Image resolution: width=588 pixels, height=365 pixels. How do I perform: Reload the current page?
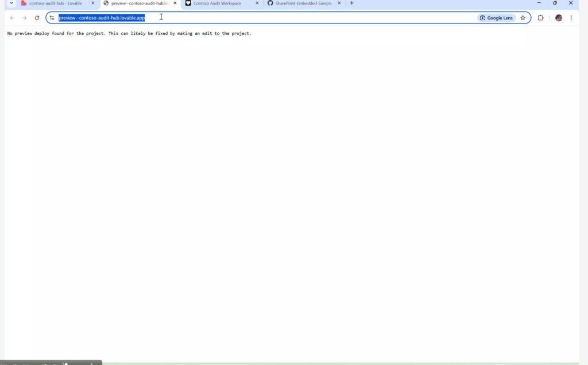37,18
